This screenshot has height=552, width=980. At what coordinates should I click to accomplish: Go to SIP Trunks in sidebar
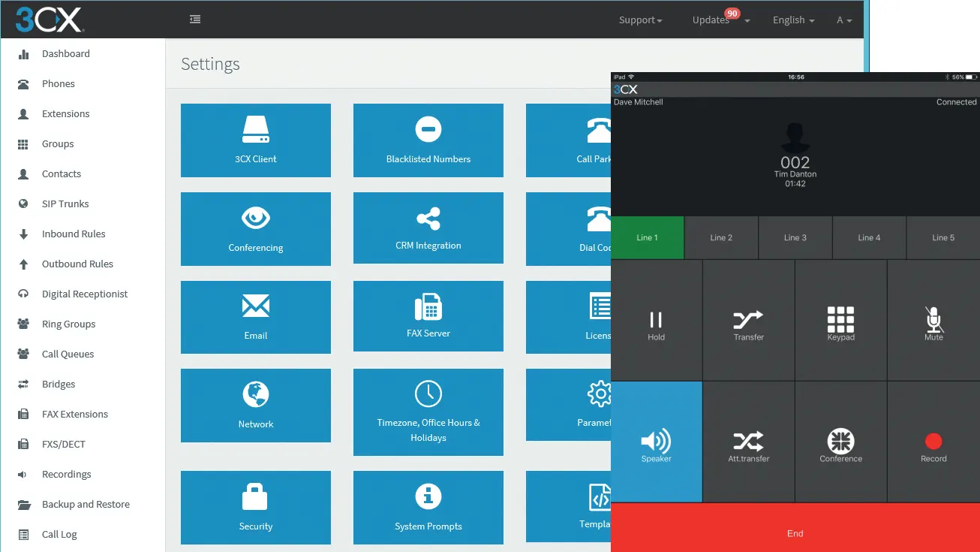coord(65,204)
